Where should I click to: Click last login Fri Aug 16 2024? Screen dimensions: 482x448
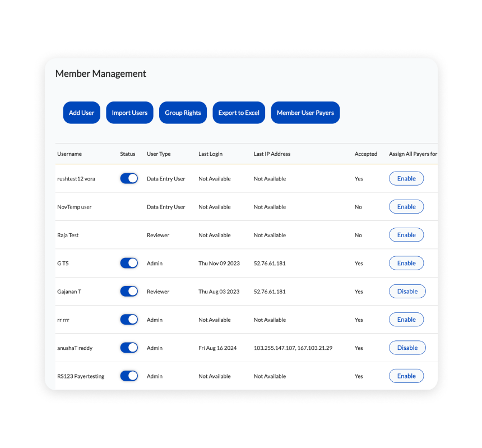[x=217, y=348]
